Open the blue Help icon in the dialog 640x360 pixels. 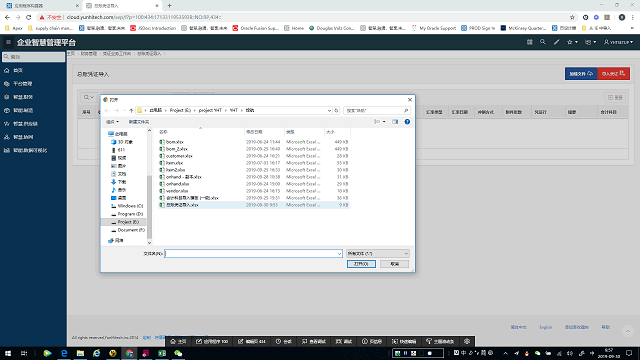click(407, 122)
